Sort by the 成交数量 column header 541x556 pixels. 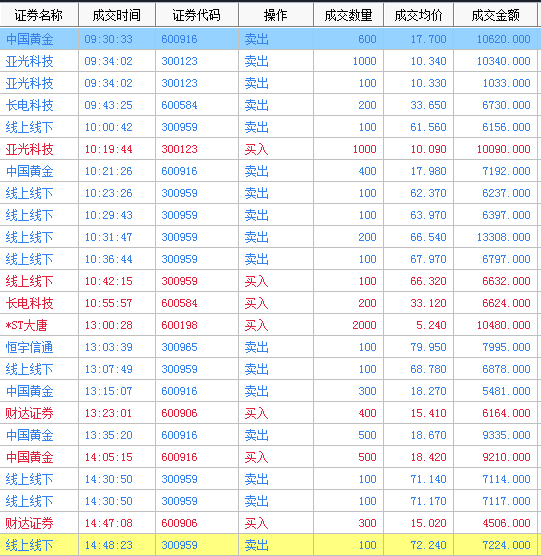pyautogui.click(x=348, y=15)
